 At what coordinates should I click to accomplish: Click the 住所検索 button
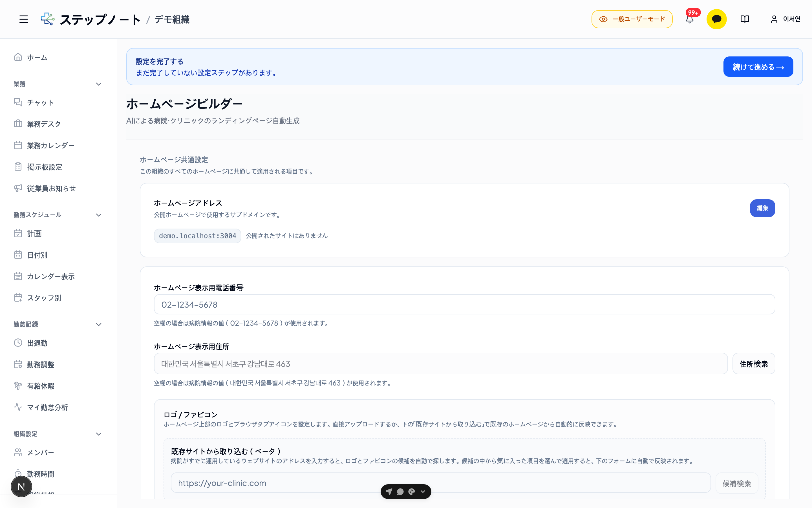pos(754,364)
